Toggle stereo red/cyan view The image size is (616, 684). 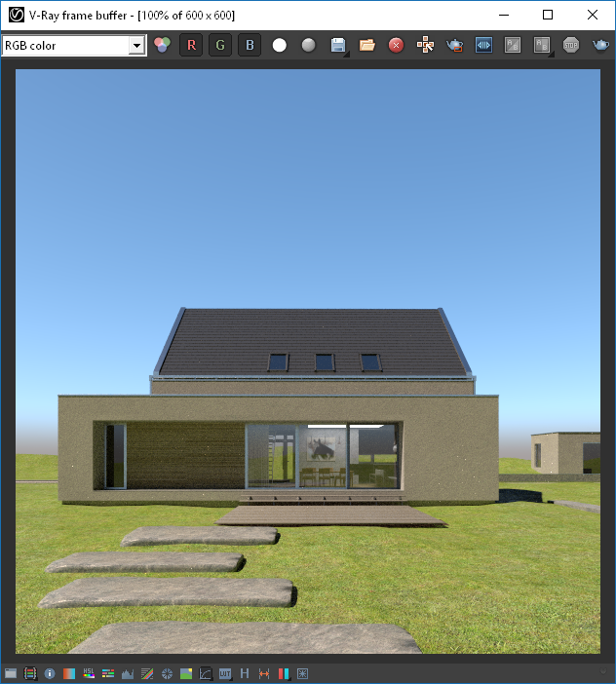pos(284,673)
